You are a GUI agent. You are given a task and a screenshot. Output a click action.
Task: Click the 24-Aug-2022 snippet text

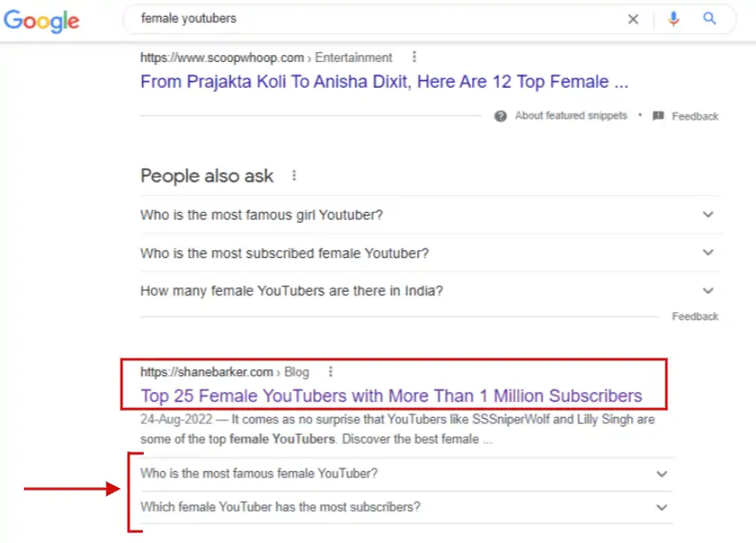[x=398, y=429]
